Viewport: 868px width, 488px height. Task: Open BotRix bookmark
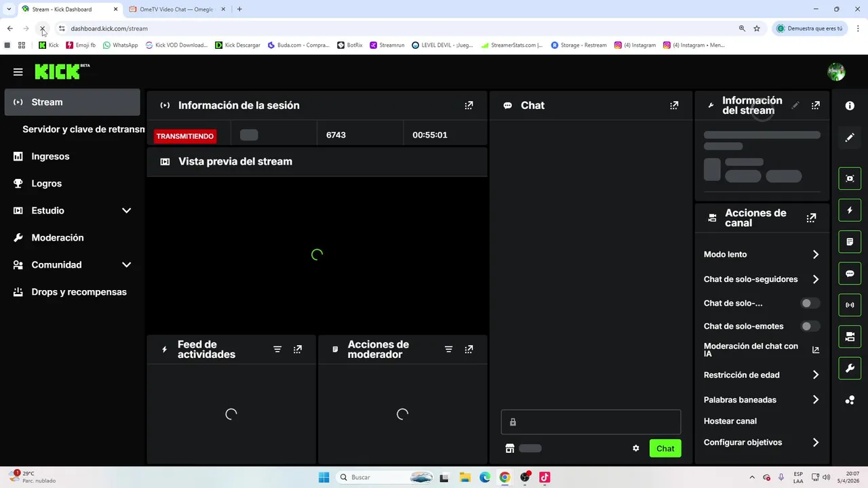coord(350,45)
